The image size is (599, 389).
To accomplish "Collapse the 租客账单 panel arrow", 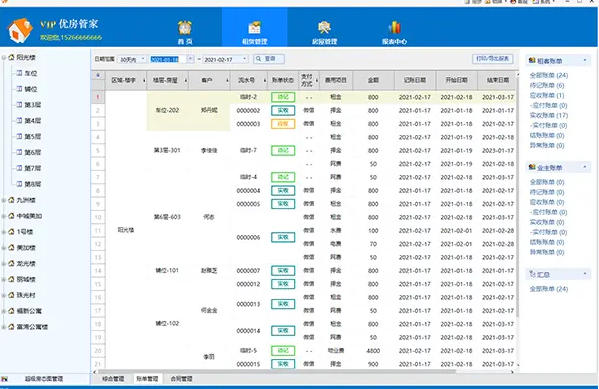I will click(585, 60).
